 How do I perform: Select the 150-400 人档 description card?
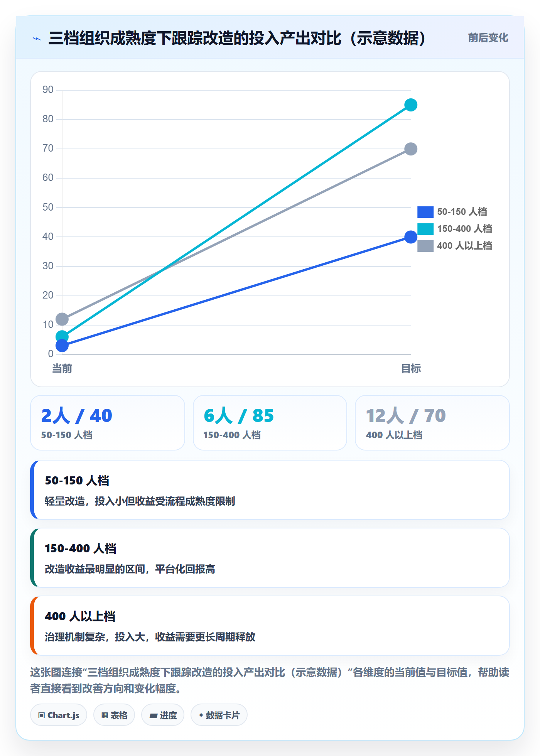click(x=270, y=558)
